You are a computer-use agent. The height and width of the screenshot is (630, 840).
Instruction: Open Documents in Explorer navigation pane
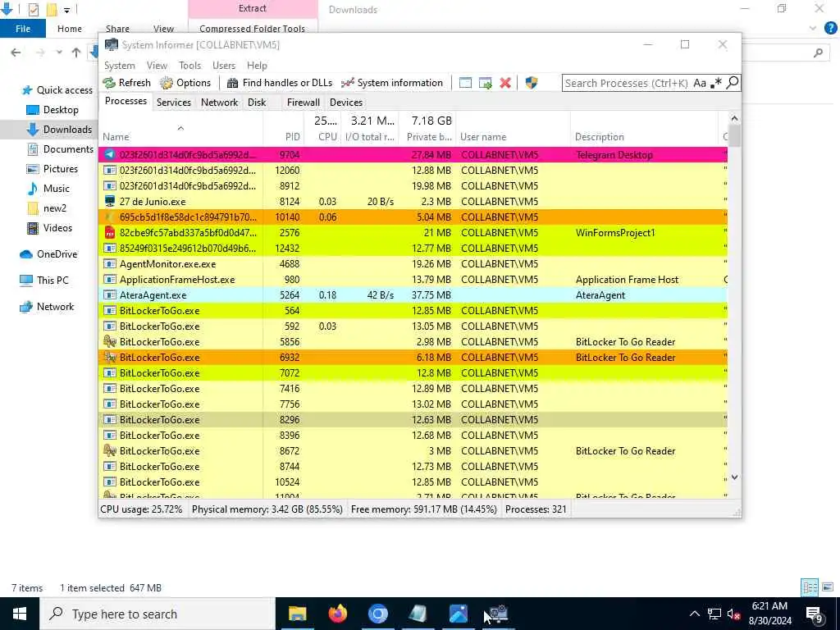coord(60,149)
